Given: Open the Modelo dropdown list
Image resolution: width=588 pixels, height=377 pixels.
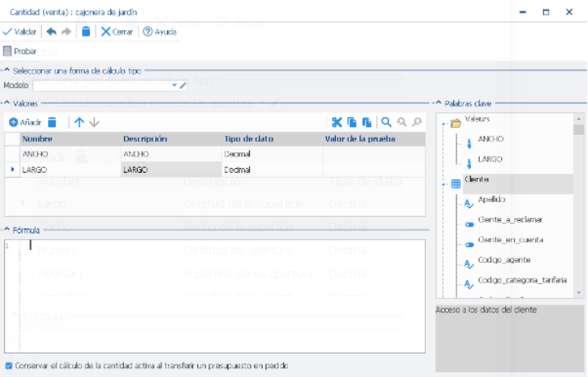Looking at the screenshot, I should click(x=174, y=86).
